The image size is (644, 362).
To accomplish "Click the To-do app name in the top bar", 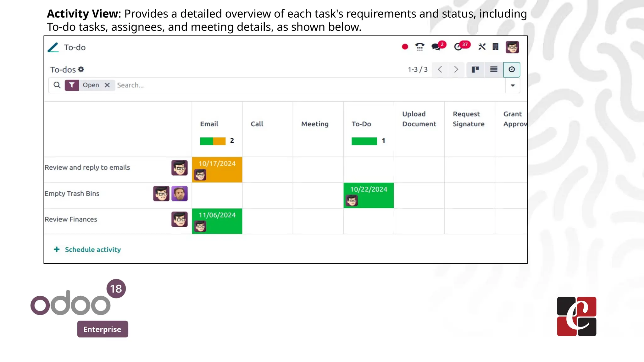I will point(75,47).
